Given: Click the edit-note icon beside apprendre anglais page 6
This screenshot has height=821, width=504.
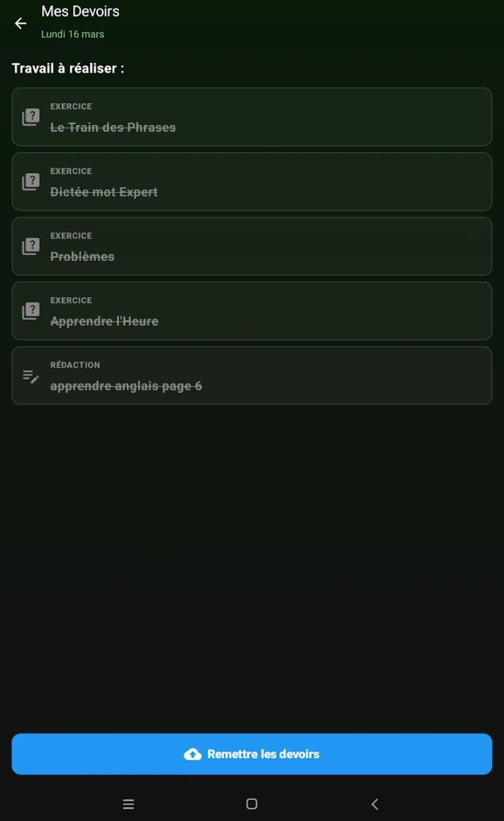Looking at the screenshot, I should point(31,376).
